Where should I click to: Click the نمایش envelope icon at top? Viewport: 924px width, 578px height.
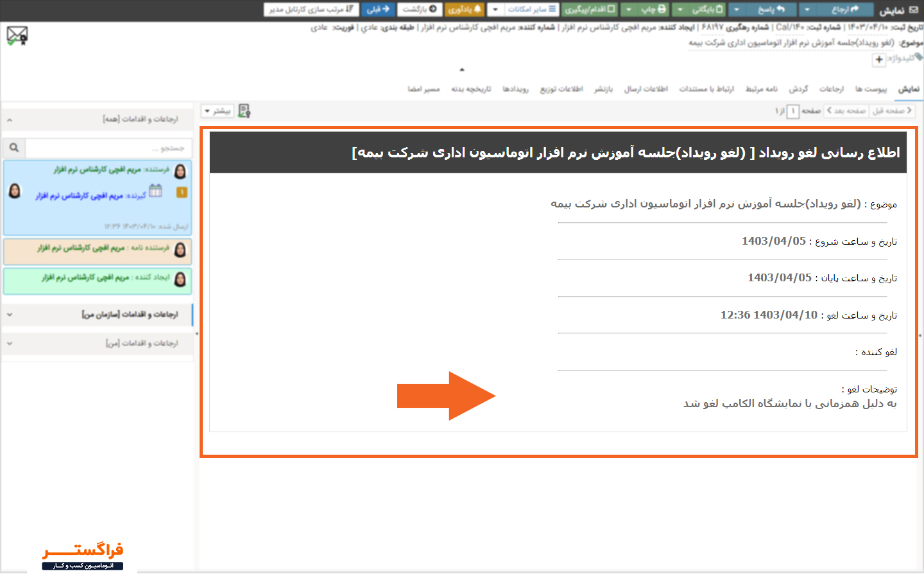(x=914, y=9)
